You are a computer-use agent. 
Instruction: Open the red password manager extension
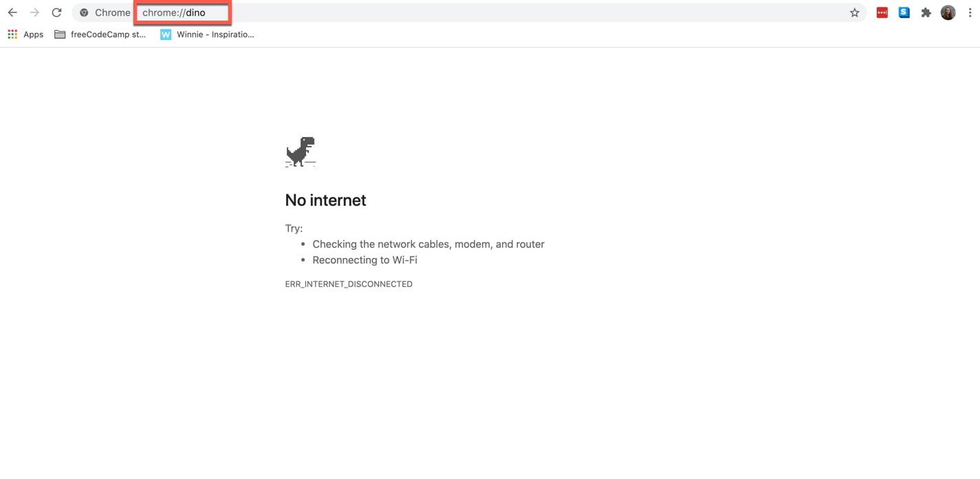882,12
